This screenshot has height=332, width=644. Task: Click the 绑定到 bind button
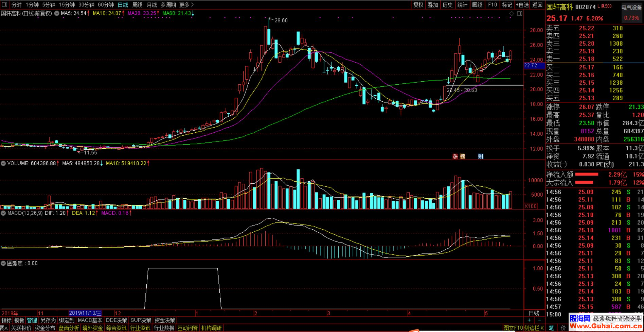point(67,320)
